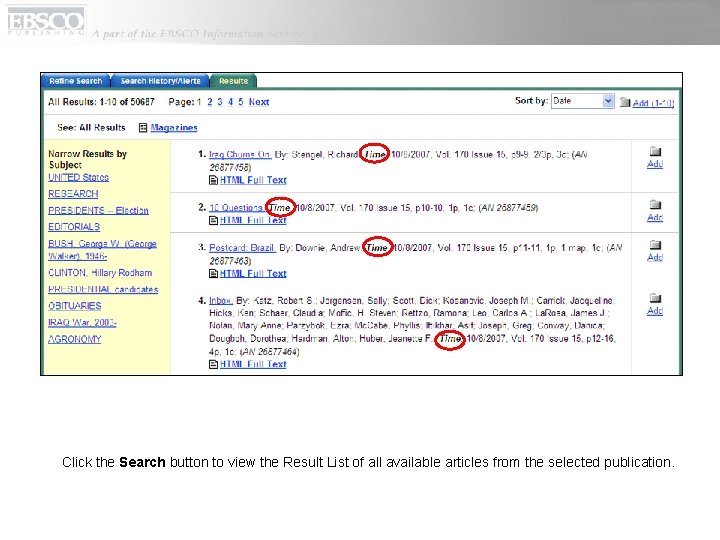The image size is (720, 540).
Task: Go to results page 5
Action: click(x=241, y=102)
